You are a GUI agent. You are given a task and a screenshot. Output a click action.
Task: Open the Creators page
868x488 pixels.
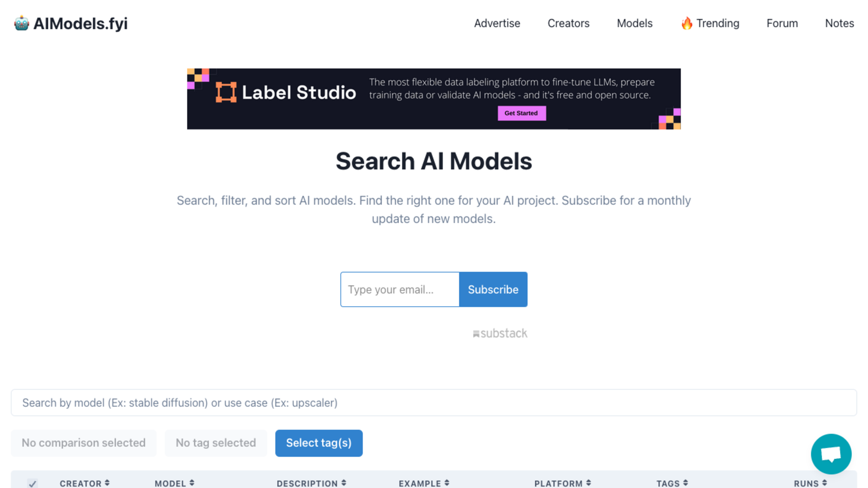568,23
